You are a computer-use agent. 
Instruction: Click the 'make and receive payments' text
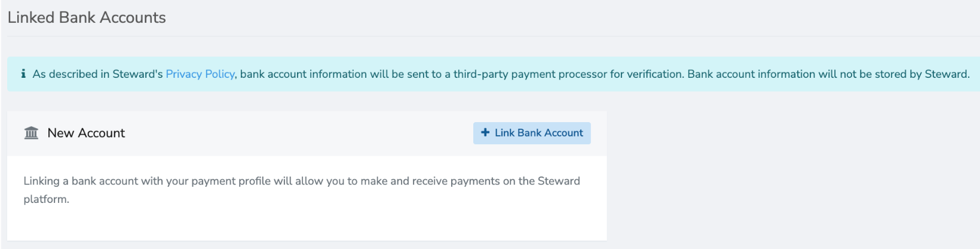(x=430, y=181)
